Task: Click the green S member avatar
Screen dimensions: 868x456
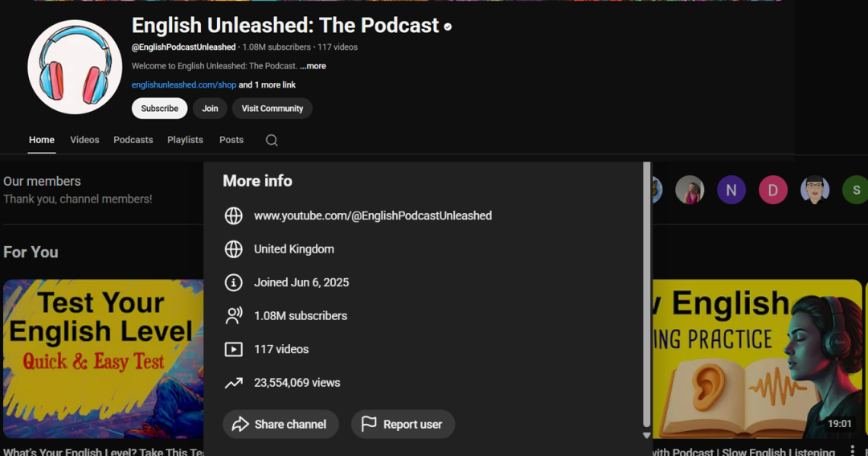Action: point(855,191)
